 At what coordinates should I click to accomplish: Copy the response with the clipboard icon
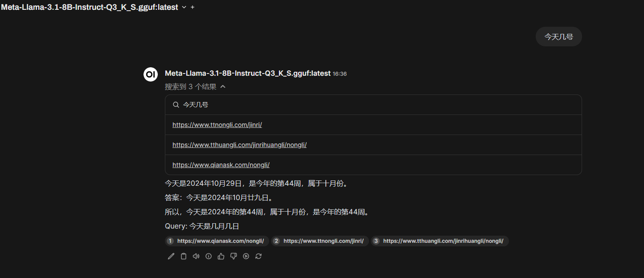tap(183, 256)
